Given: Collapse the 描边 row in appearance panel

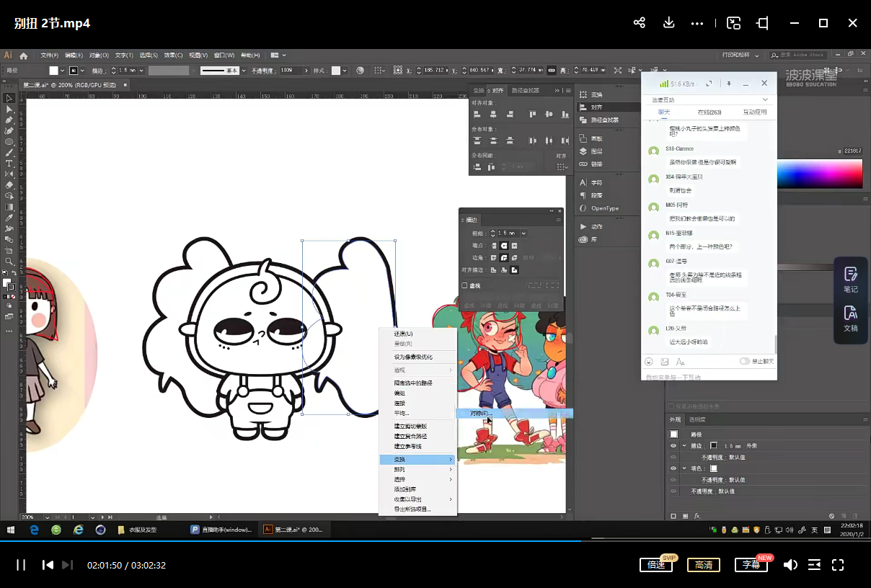Looking at the screenshot, I should [x=684, y=445].
